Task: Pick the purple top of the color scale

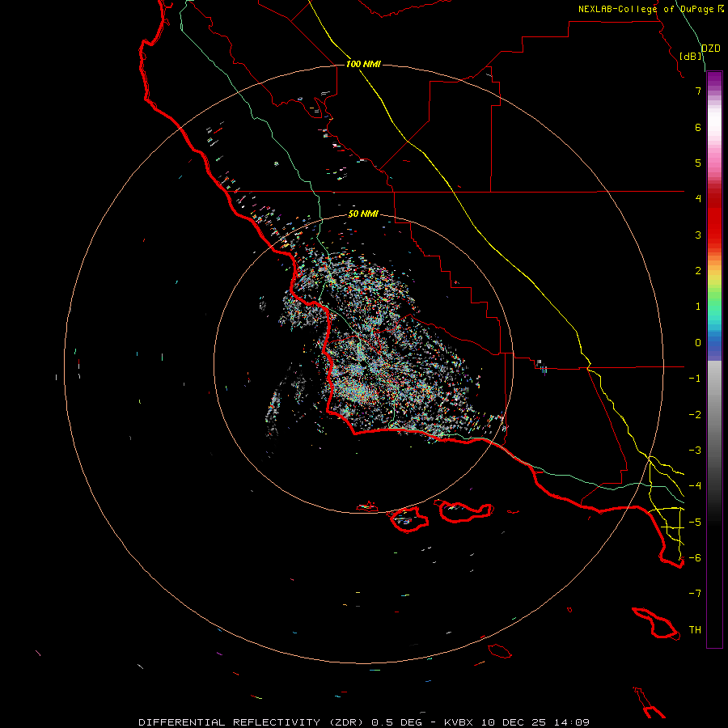Action: [714, 77]
